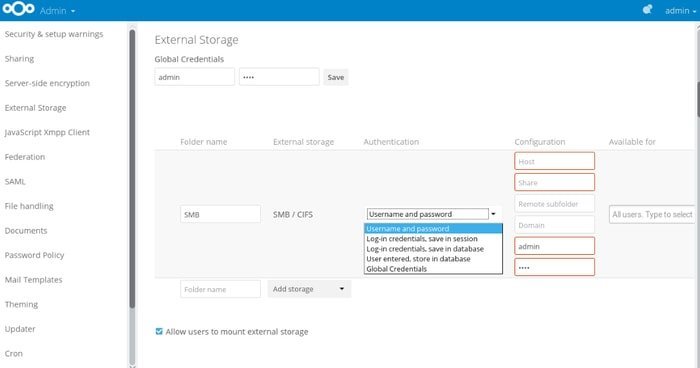Click the Nextcloud logo icon
This screenshot has height=368, width=700.
tap(18, 9)
